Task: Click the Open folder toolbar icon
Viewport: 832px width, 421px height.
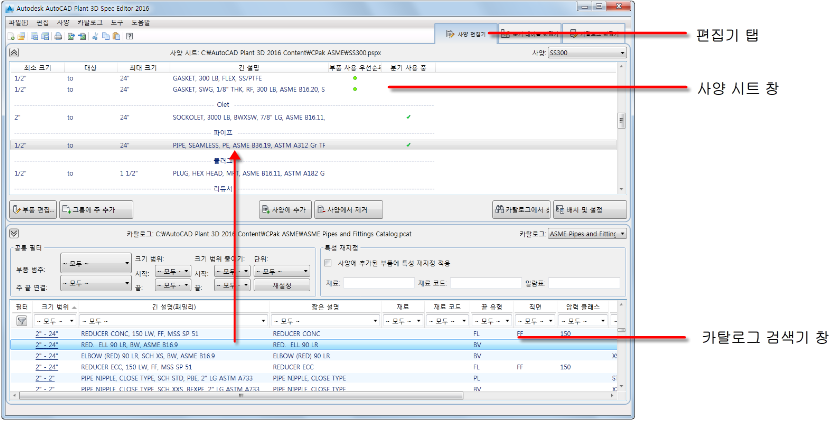Action: [21, 36]
